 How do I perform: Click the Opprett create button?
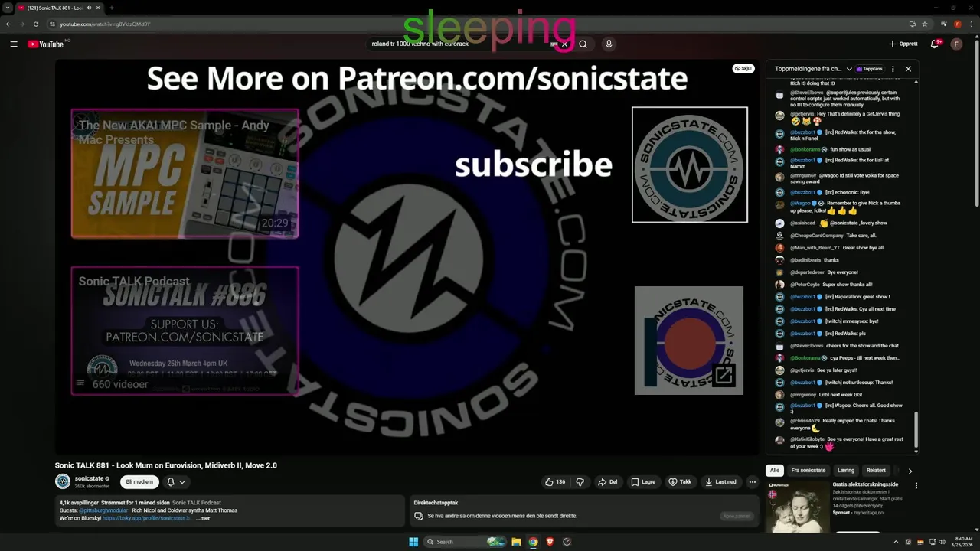[x=903, y=44]
